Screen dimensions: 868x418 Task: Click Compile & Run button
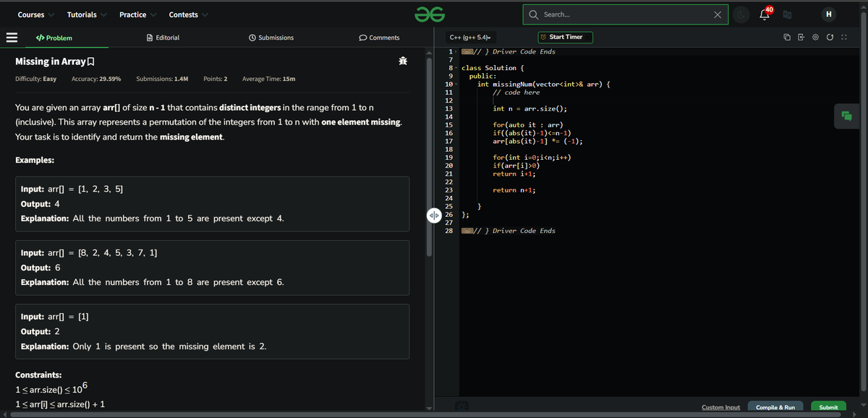[x=775, y=407]
